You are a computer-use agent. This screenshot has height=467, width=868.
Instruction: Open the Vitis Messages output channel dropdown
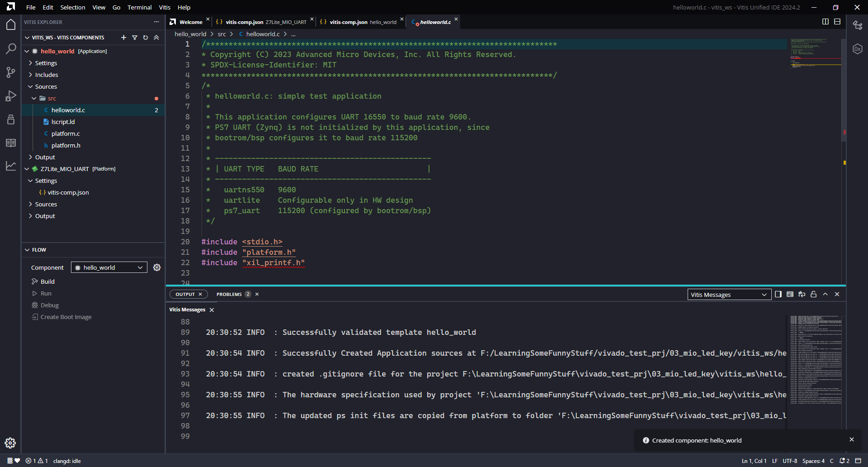pos(729,295)
